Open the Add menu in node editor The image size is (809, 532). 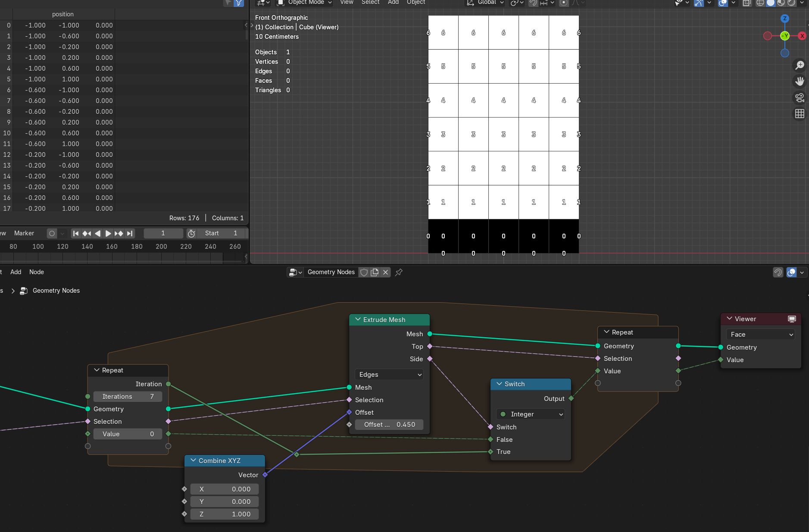tap(16, 272)
